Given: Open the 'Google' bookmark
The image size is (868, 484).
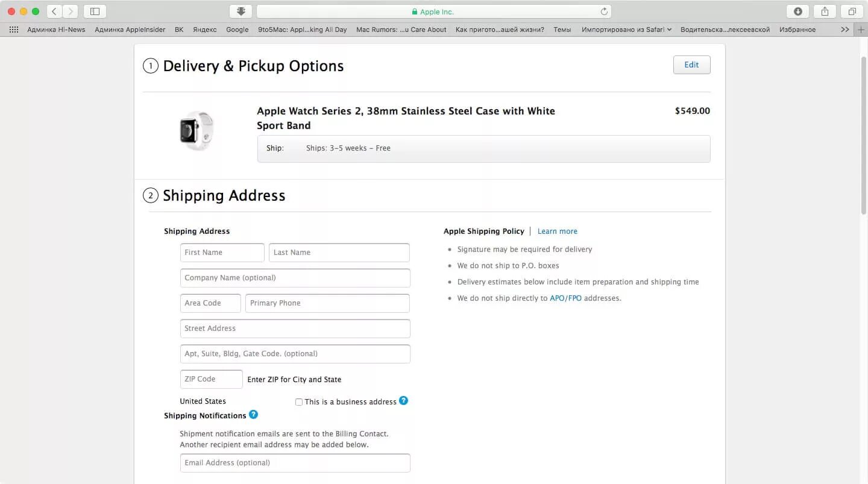Looking at the screenshot, I should [x=237, y=29].
